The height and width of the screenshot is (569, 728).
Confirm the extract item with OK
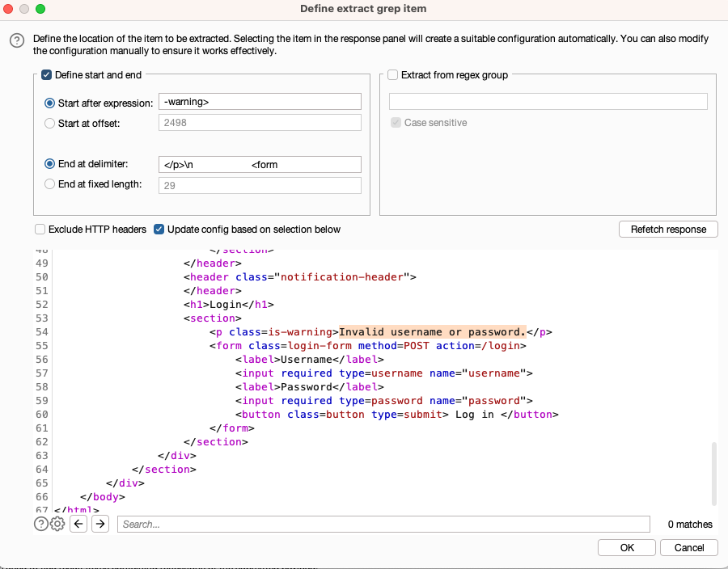[626, 547]
